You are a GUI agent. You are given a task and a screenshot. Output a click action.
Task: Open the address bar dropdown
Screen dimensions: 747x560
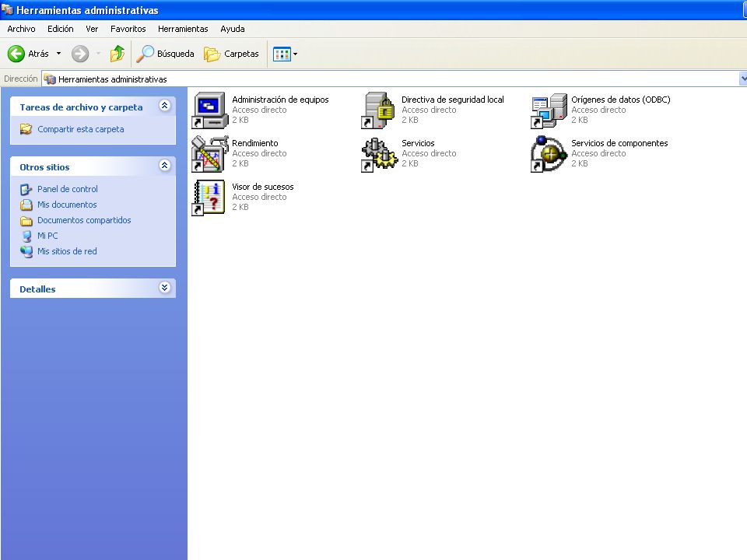pos(742,79)
